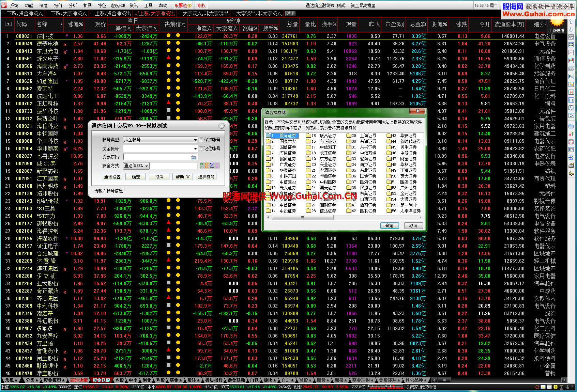Click the 通讯设置 button
577x392 pixels.
coord(112,177)
